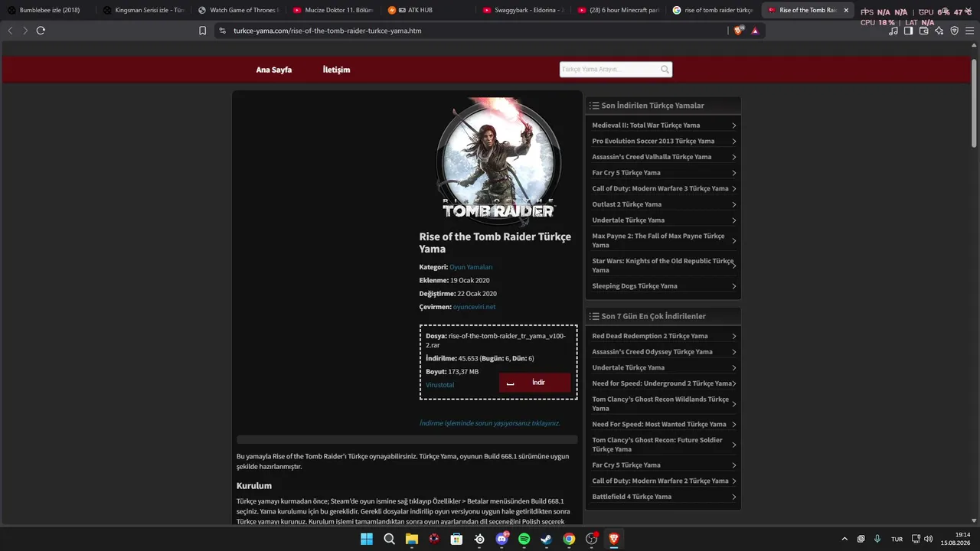Close the Rise of the Tomb Raider tab

pyautogui.click(x=846, y=10)
